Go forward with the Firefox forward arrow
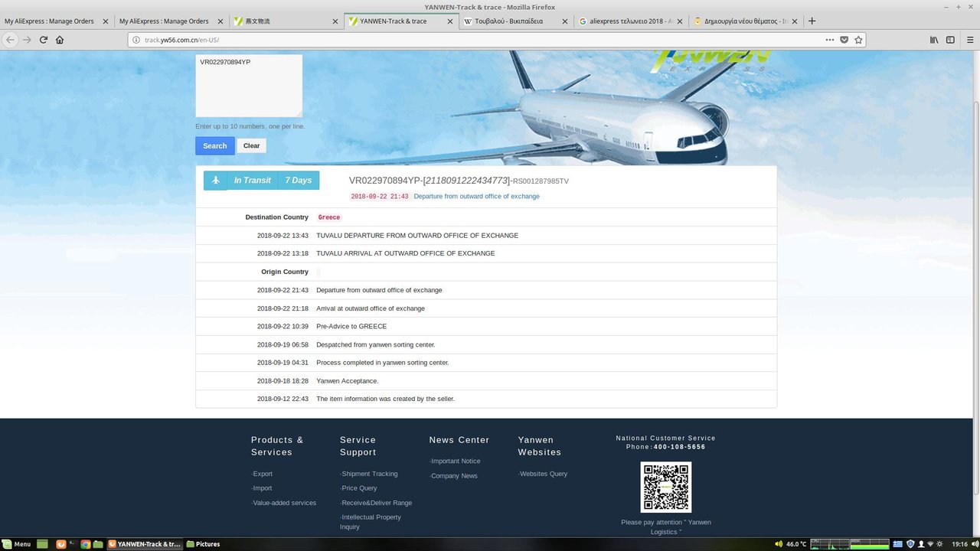Viewport: 980px width, 551px height. click(x=27, y=40)
